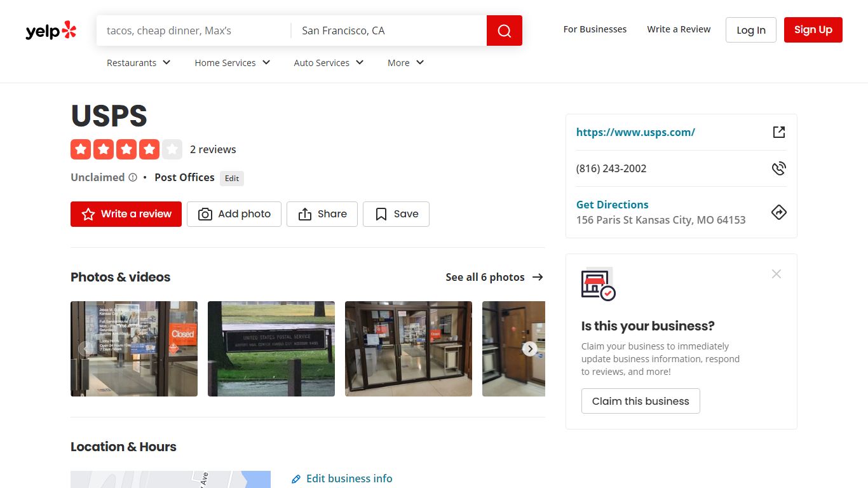Click the Unclaimed info icon

coord(133,177)
